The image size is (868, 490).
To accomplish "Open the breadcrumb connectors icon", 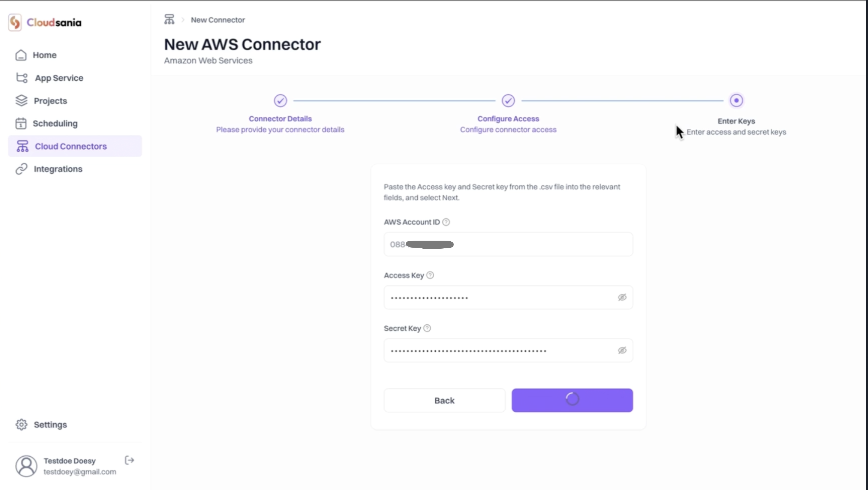I will click(169, 19).
